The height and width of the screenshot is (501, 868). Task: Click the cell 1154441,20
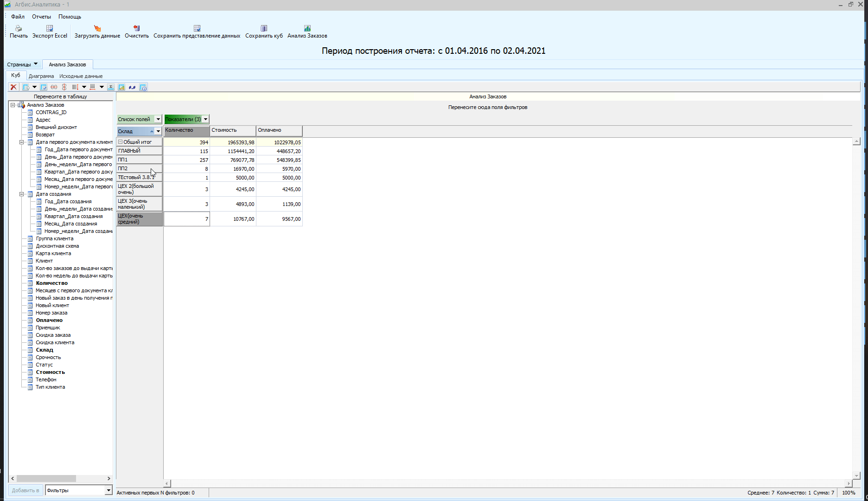[x=233, y=151]
